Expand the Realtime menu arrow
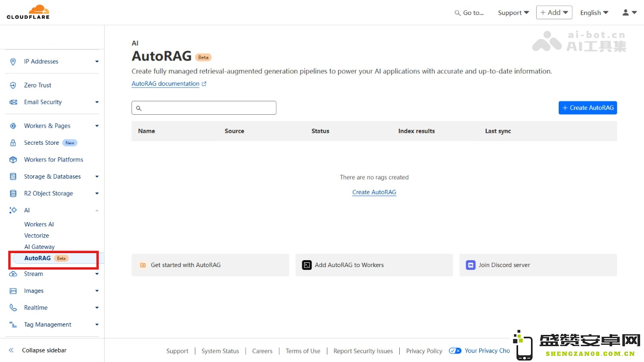Image resolution: width=644 pixels, height=362 pixels. pos(97,308)
